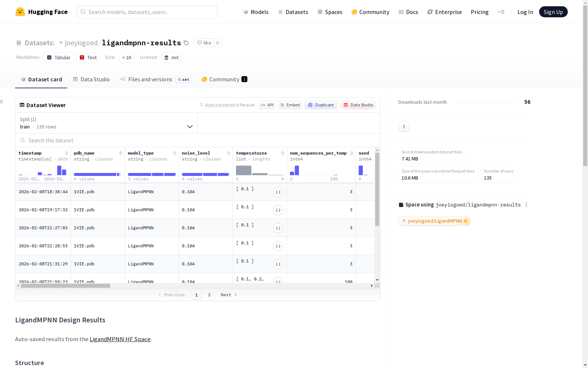Focus the top search models input
Viewport: 588px width, 368px height.
point(147,12)
